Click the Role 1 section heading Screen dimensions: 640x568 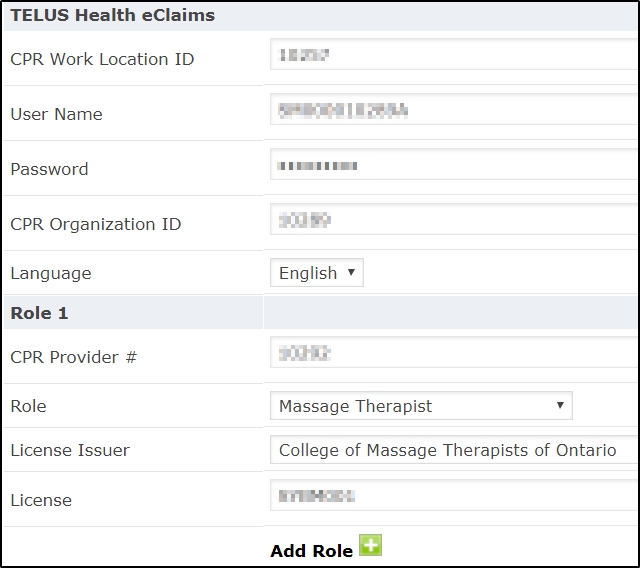[39, 313]
